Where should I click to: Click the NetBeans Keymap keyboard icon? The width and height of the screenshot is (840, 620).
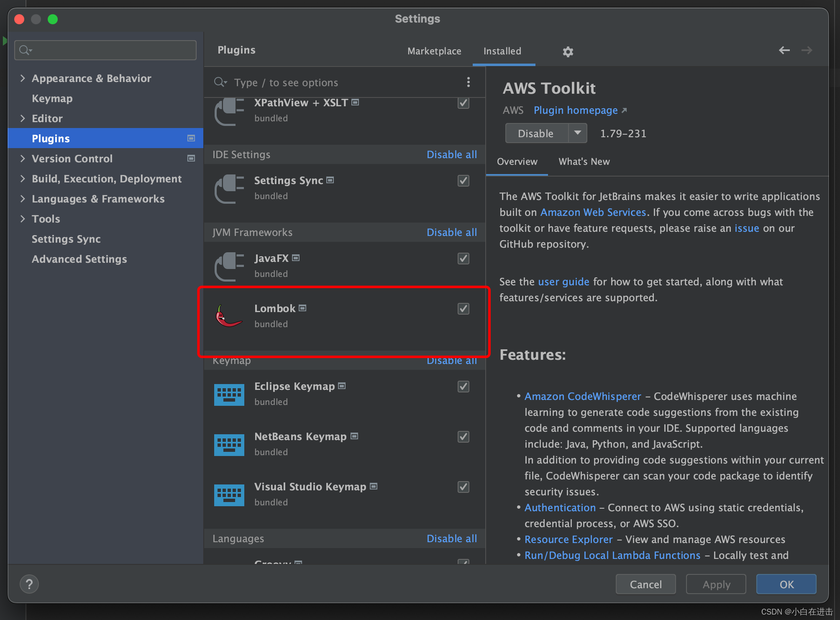pyautogui.click(x=229, y=445)
